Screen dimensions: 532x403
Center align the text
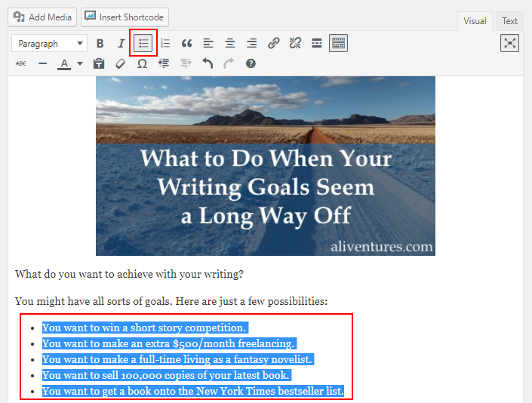pos(230,44)
